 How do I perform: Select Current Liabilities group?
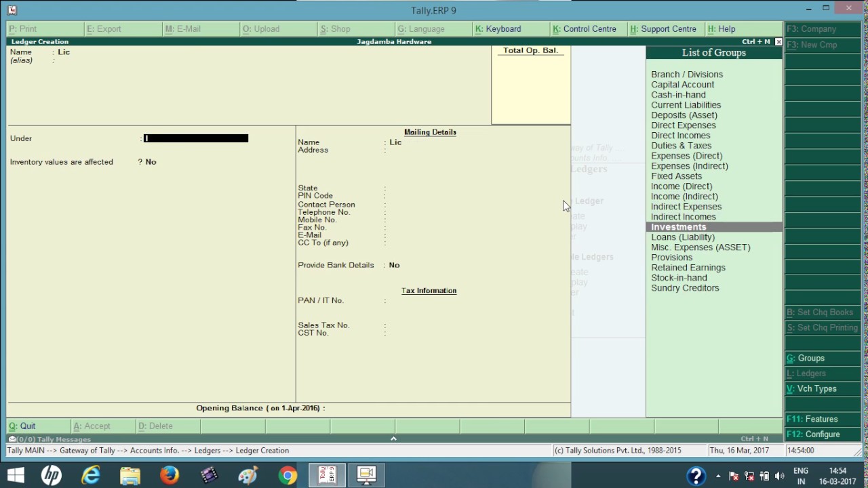[x=686, y=105]
